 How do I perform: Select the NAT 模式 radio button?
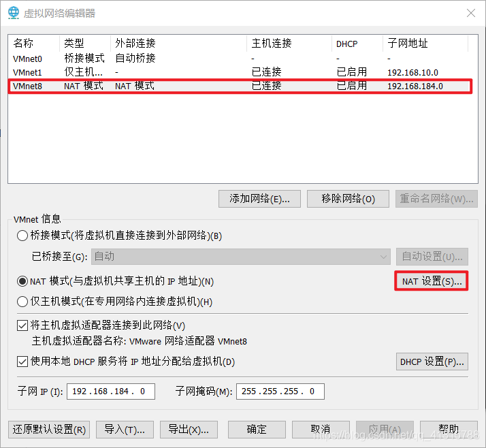pos(22,281)
